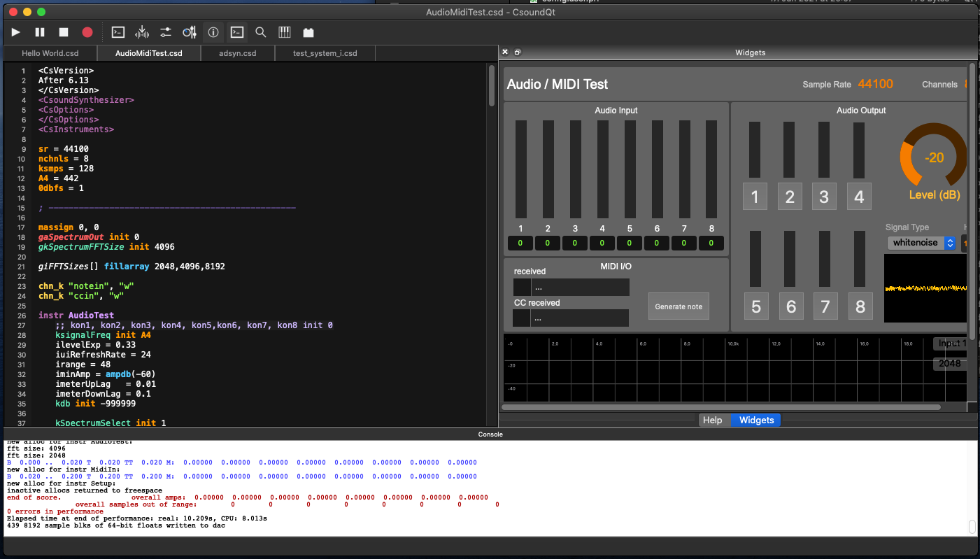Enable audio output channel 8
The image size is (980, 559).
pyautogui.click(x=860, y=306)
